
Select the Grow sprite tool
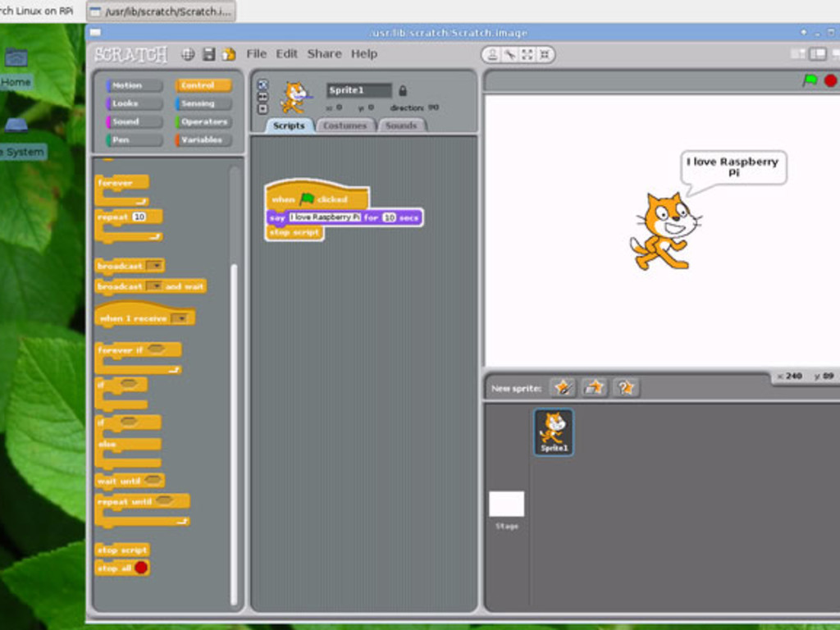point(527,55)
